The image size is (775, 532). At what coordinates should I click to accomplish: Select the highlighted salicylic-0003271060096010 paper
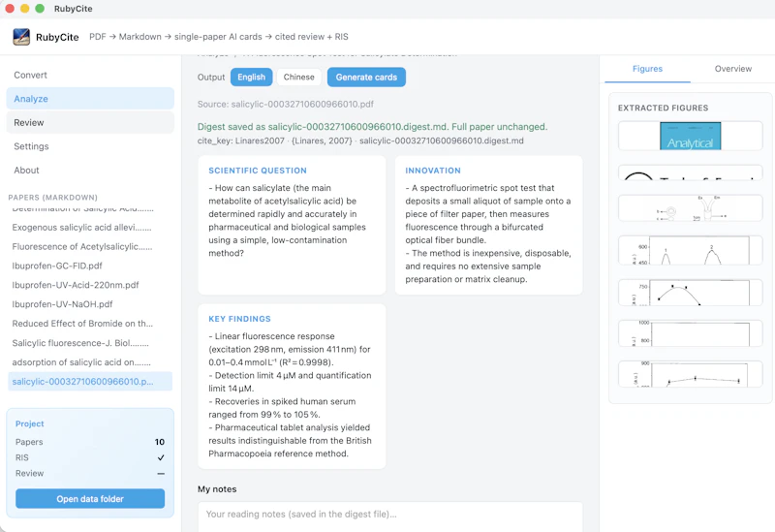pyautogui.click(x=90, y=381)
